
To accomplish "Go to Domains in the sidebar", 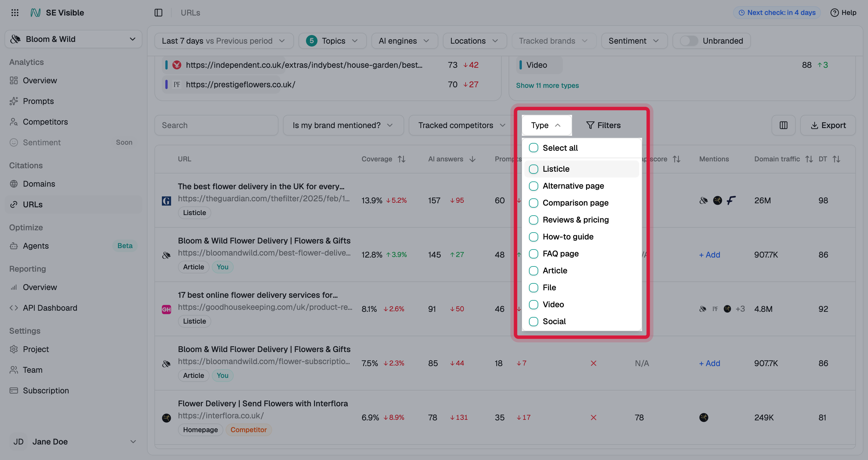I will coord(39,184).
